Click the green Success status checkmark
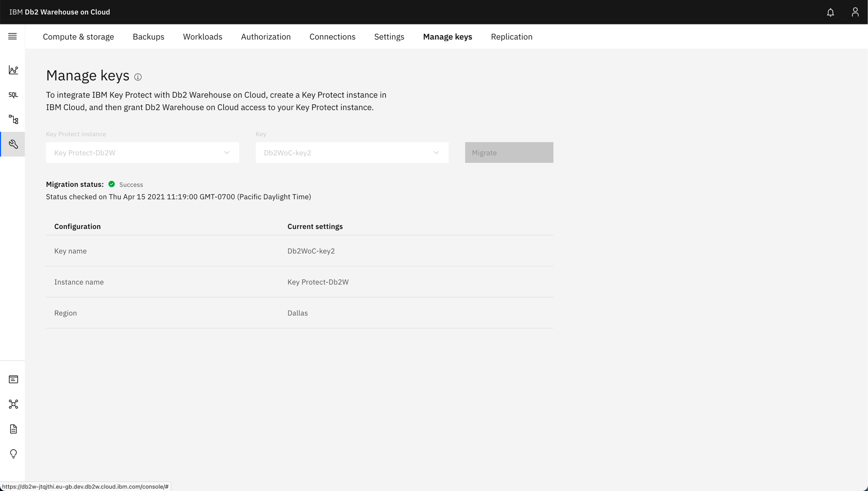 pyautogui.click(x=112, y=184)
